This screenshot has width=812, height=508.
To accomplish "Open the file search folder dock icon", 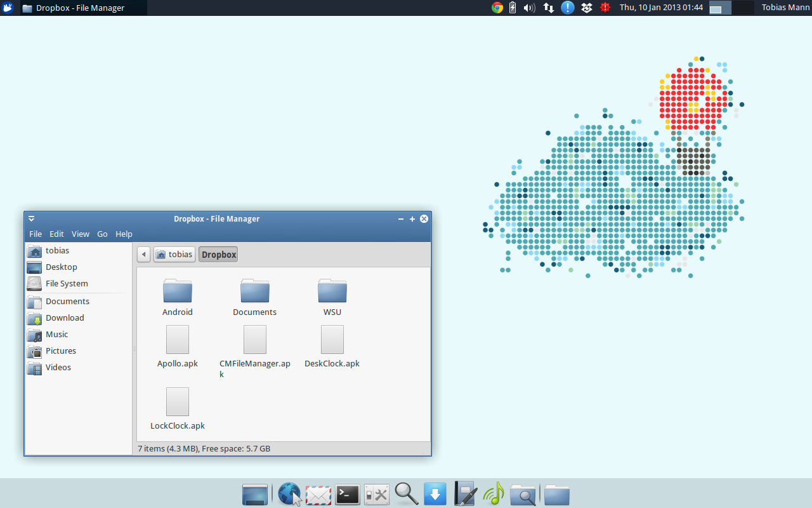I will [x=523, y=495].
